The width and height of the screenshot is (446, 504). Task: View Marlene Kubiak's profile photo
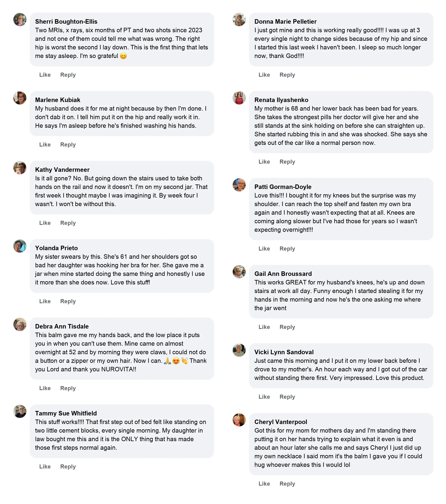20,98
